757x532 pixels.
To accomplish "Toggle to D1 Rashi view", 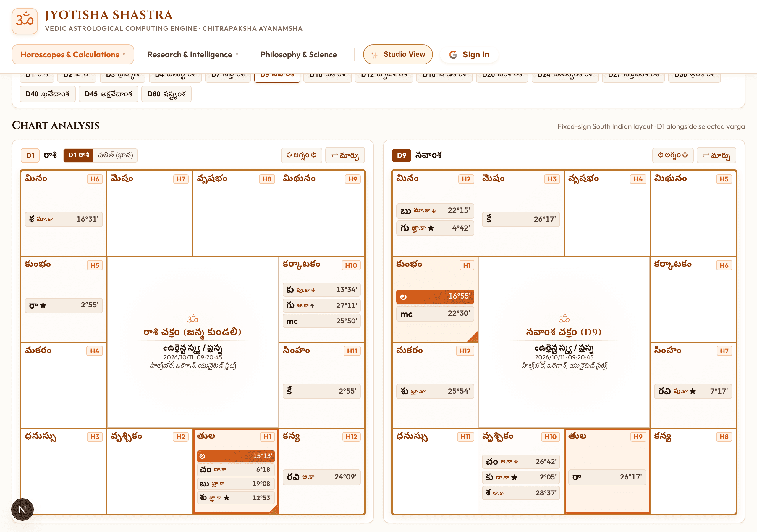I will point(78,155).
